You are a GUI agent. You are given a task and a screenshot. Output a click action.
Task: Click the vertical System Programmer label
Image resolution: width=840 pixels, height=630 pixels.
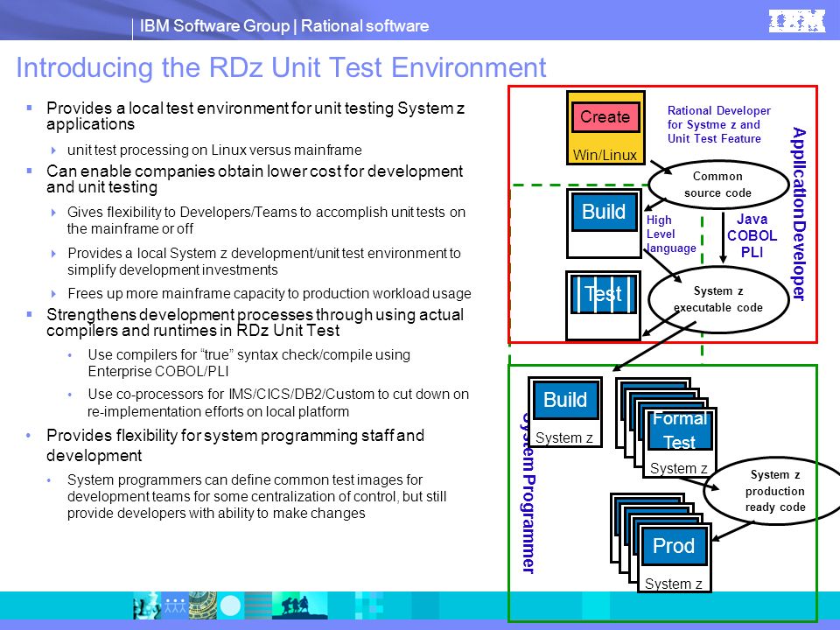coord(528,493)
